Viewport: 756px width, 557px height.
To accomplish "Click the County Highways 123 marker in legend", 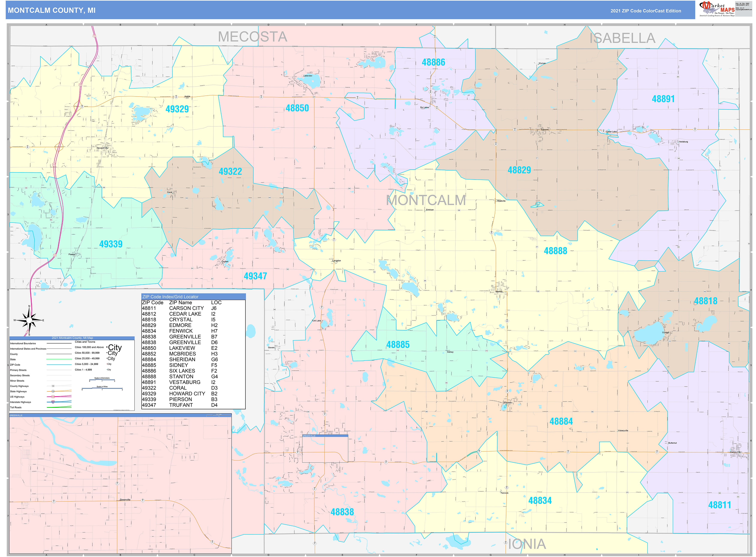I will coord(53,386).
